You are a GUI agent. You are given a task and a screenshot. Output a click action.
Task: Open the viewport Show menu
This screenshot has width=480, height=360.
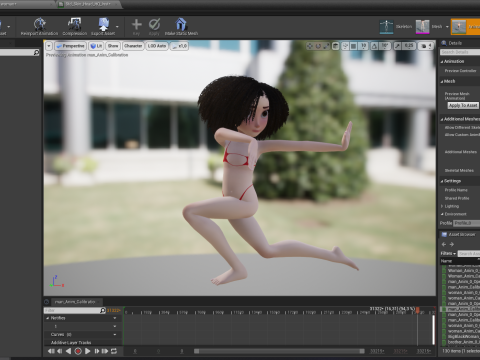click(113, 46)
